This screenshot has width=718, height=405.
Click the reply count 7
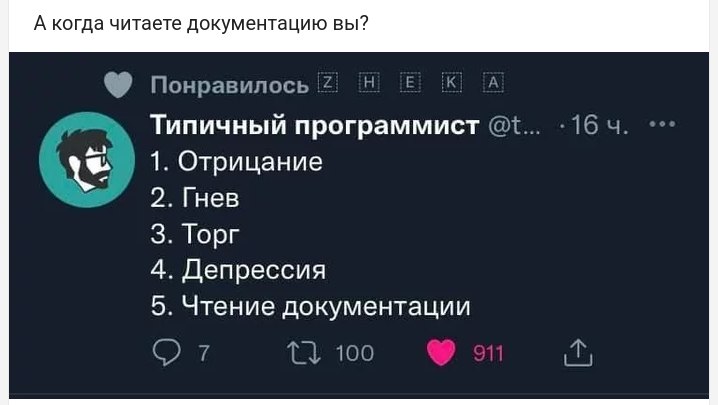(204, 352)
